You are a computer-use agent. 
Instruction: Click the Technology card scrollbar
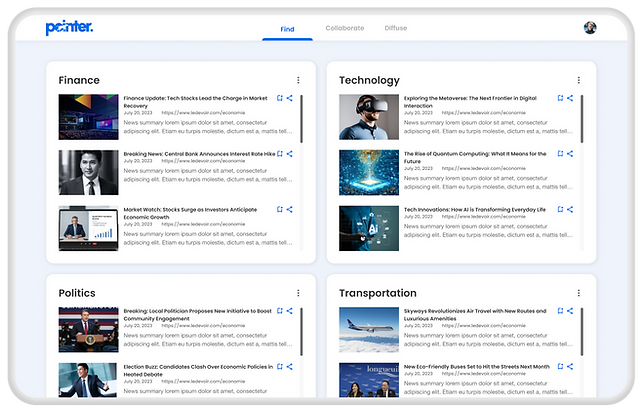tap(582, 119)
